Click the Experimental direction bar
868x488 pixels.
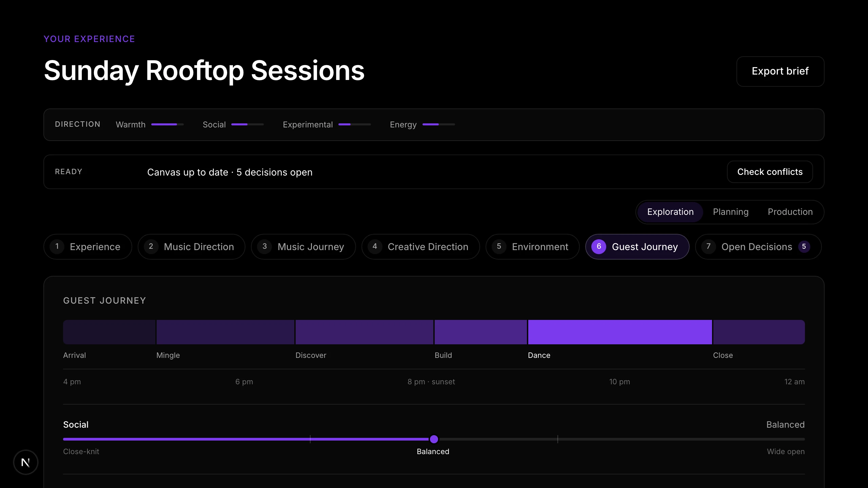355,124
